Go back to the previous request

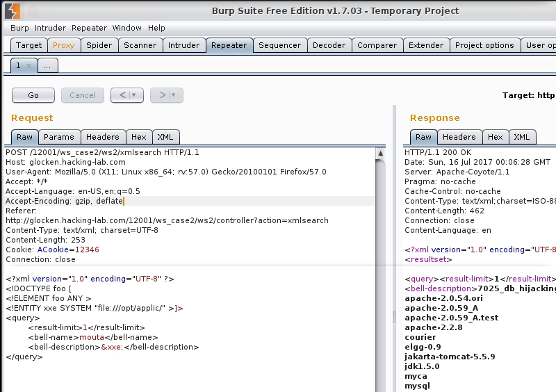122,95
